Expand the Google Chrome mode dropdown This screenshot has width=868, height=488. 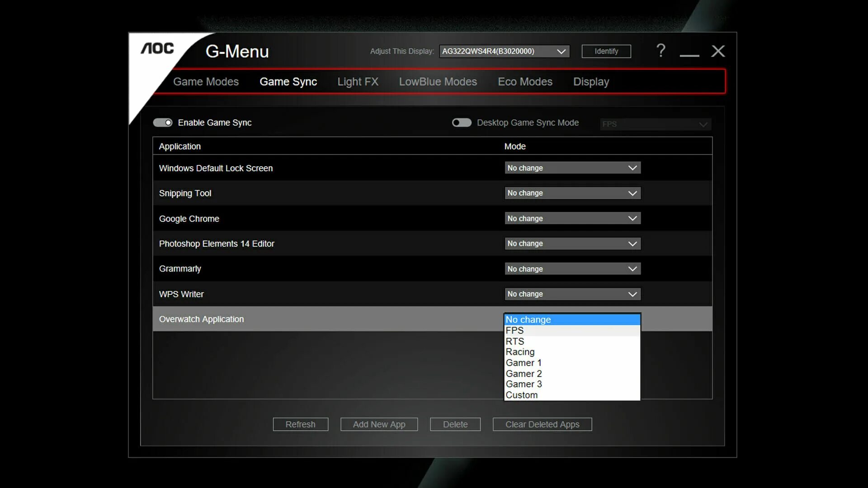572,219
